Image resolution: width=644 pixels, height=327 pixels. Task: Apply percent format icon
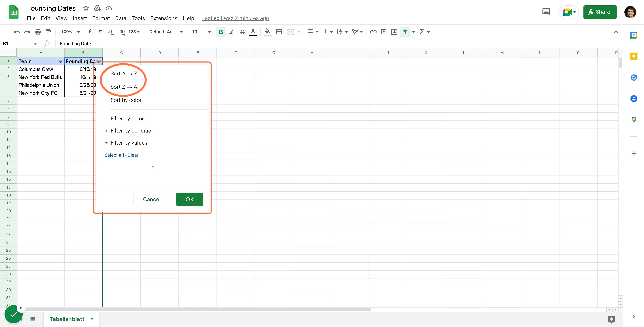(100, 32)
